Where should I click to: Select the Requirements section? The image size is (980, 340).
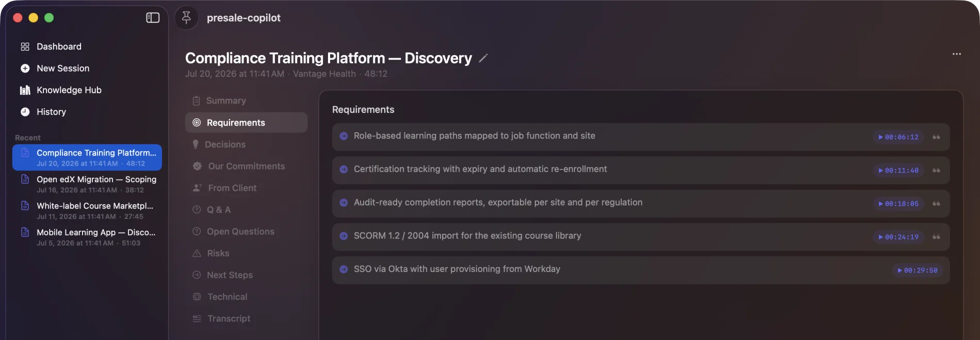pos(246,123)
